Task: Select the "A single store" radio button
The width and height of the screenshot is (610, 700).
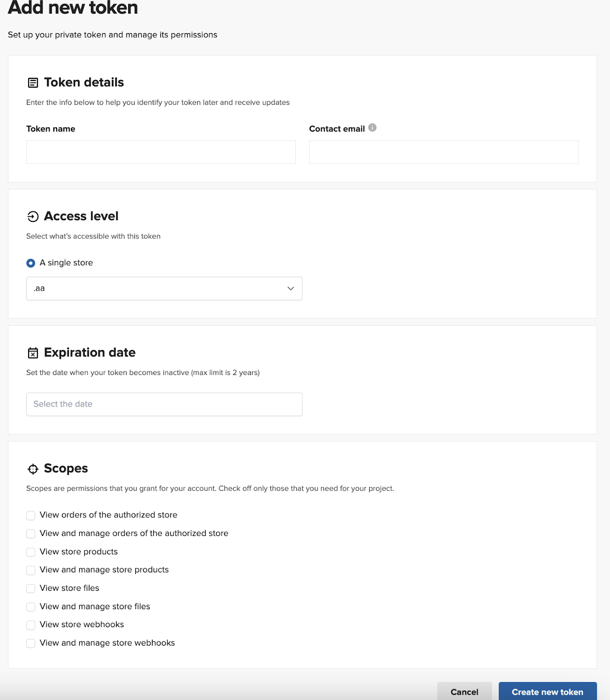Action: [x=31, y=263]
